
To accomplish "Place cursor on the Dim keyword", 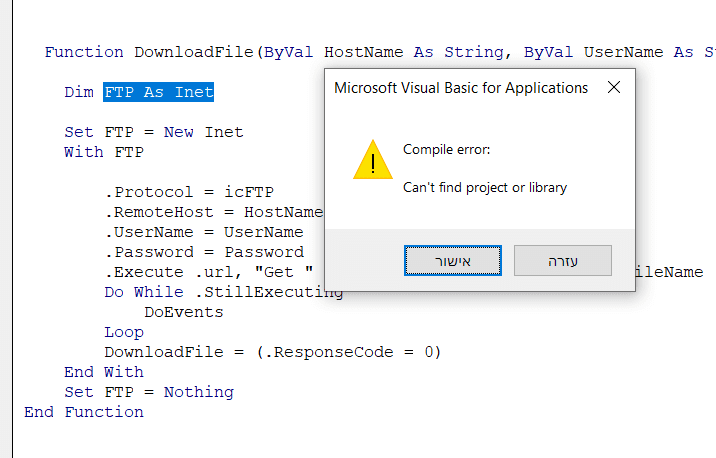I will pos(79,92).
